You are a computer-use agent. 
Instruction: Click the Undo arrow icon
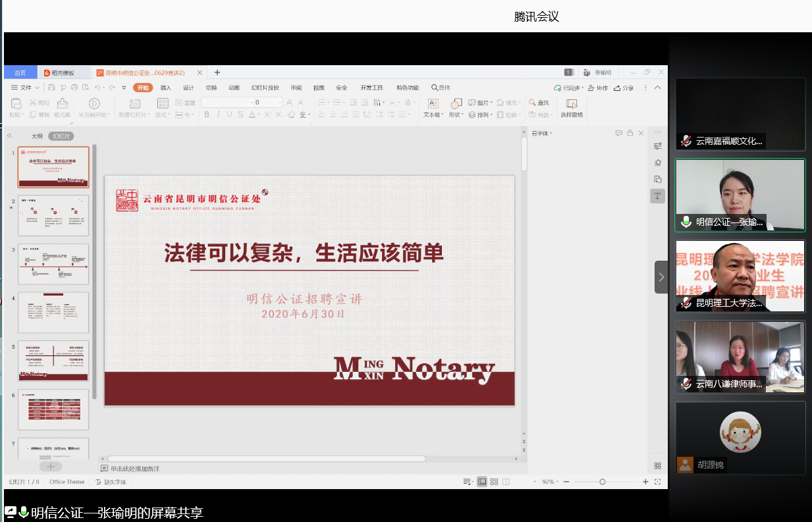[97, 88]
